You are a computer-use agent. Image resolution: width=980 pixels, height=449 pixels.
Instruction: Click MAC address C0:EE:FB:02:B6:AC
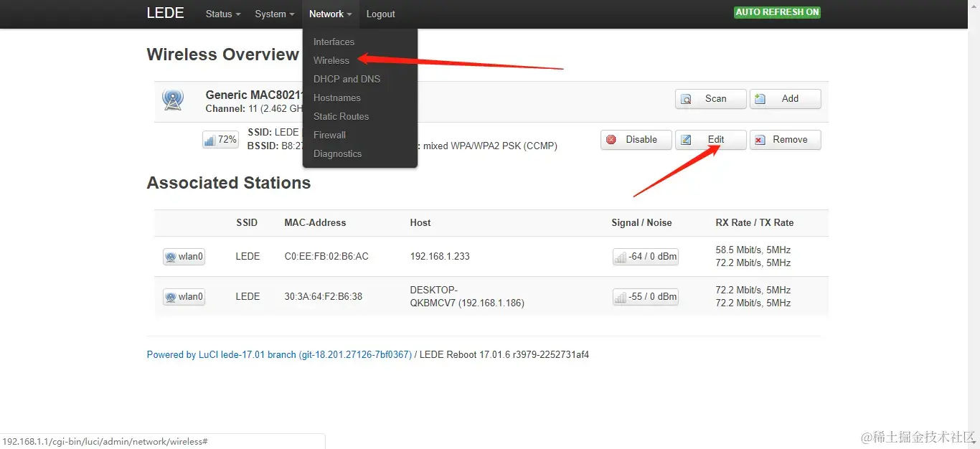[326, 257]
